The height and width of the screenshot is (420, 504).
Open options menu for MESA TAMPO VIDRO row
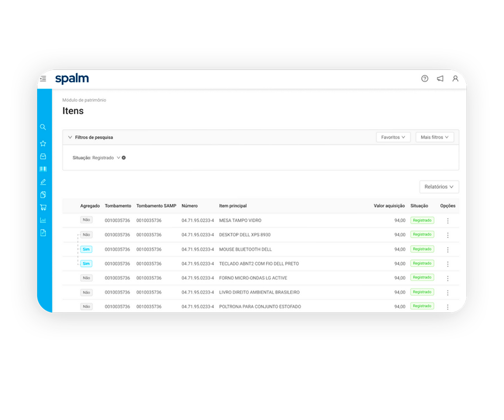pos(448,221)
